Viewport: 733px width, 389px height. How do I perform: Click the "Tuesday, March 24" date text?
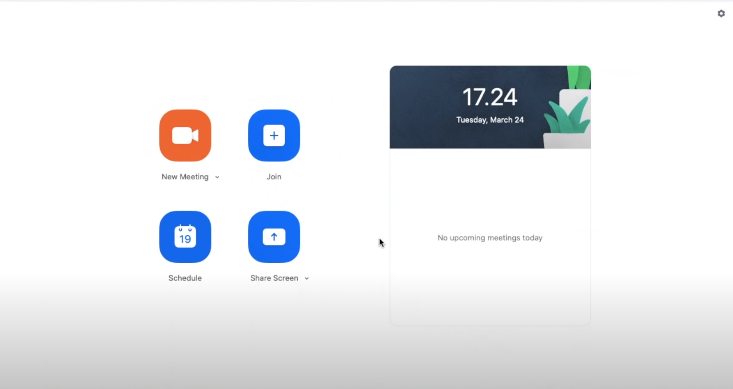(x=490, y=120)
